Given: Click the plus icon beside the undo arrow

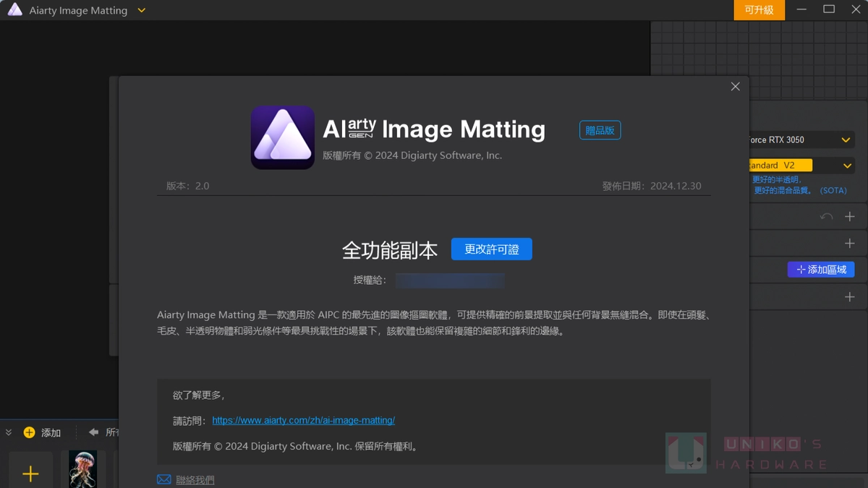Looking at the screenshot, I should (850, 216).
